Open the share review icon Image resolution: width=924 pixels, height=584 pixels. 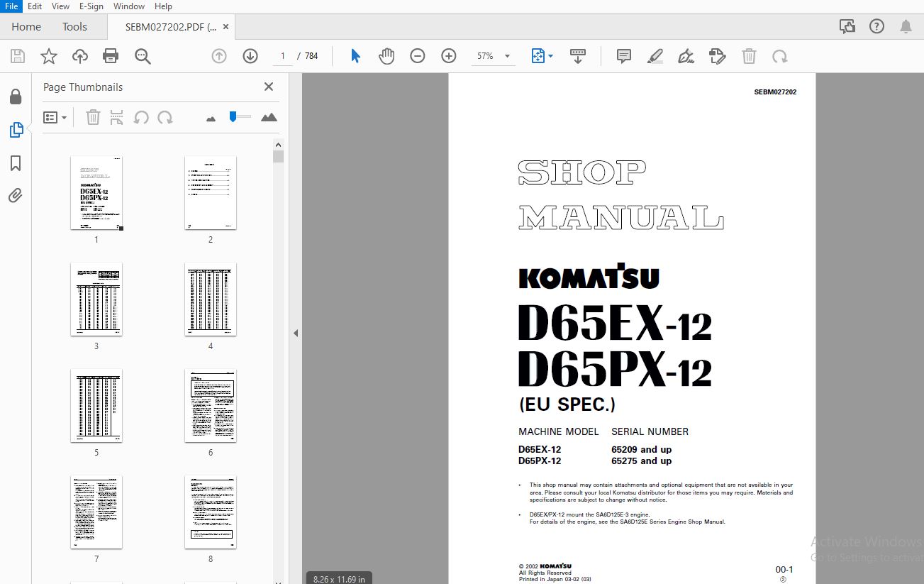[847, 26]
